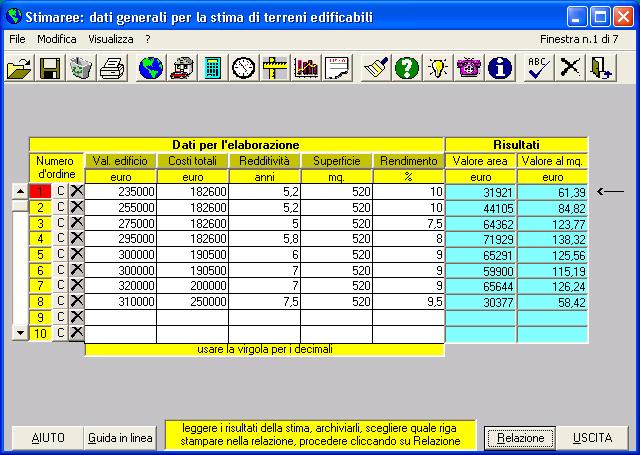This screenshot has width=640, height=455.
Task: Click the green question mark help icon
Action: coord(406,68)
